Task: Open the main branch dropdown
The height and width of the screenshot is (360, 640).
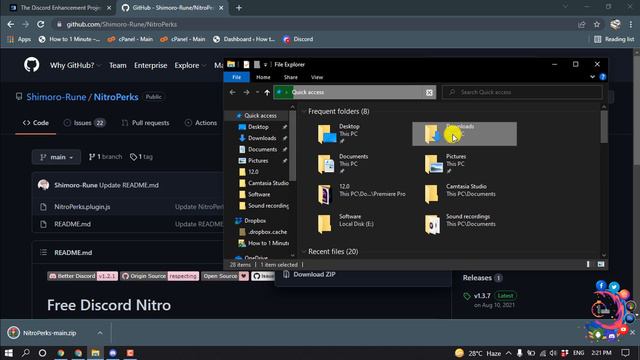Action: [x=56, y=157]
